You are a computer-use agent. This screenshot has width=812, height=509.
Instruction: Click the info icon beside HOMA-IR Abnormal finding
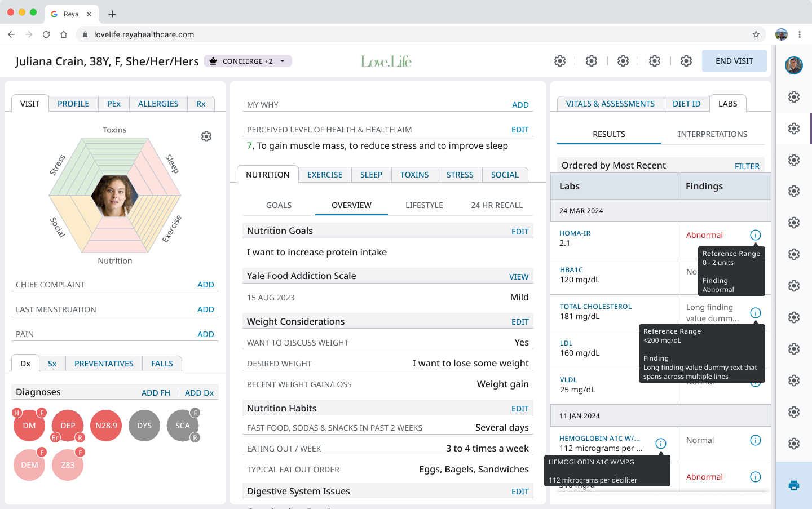(755, 235)
